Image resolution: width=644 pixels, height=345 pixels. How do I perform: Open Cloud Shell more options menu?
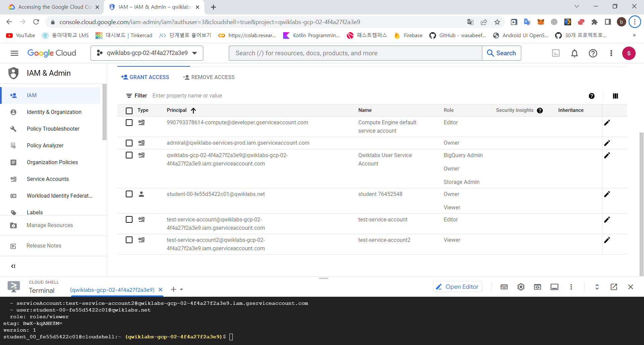point(571,287)
